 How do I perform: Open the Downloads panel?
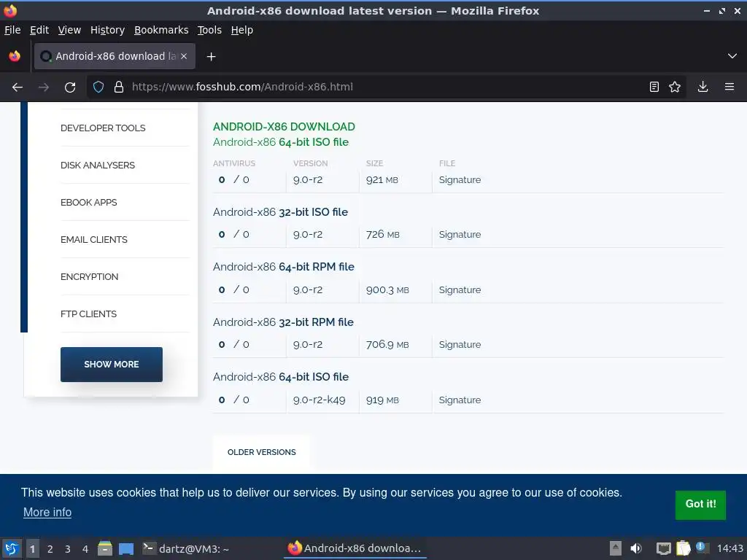pyautogui.click(x=703, y=87)
